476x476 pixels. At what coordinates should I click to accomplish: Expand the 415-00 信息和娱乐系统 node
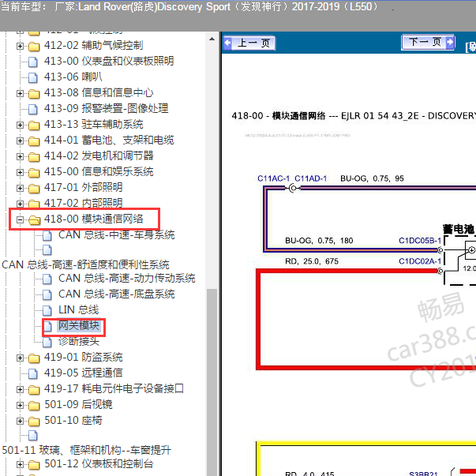point(20,172)
